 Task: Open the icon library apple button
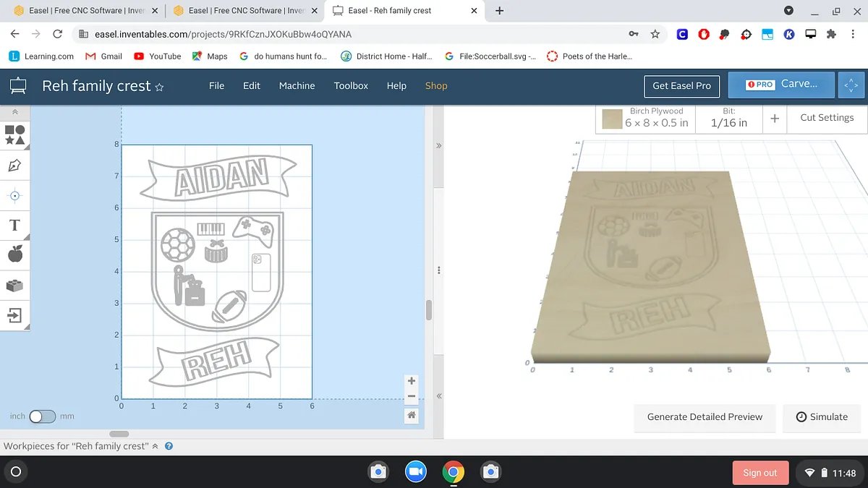coord(14,254)
